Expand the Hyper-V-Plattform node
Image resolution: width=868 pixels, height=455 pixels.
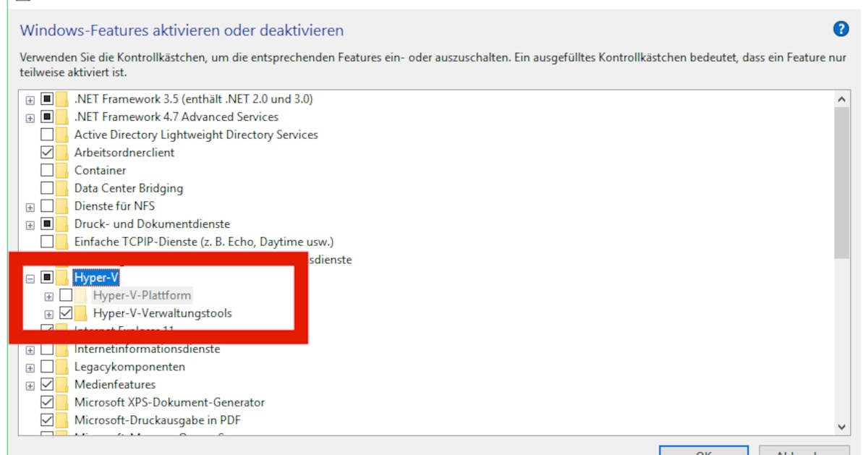[49, 296]
